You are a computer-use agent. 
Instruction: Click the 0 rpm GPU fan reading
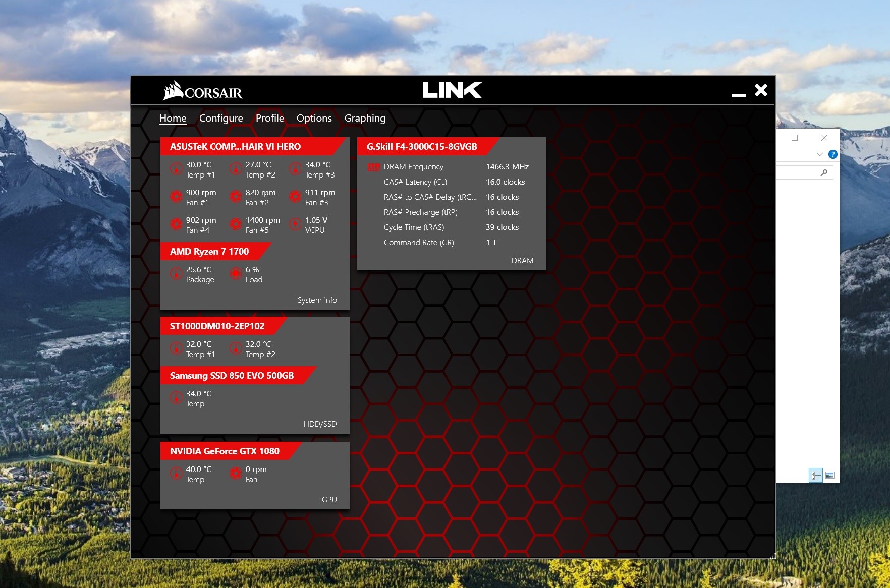click(256, 469)
